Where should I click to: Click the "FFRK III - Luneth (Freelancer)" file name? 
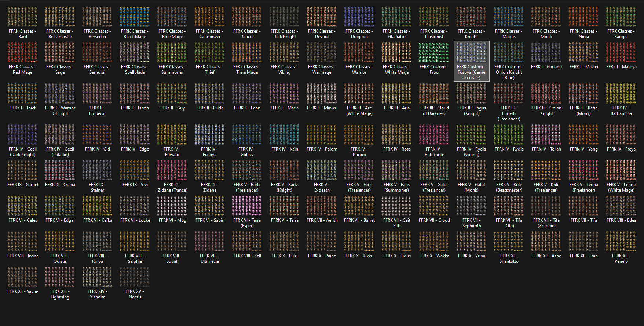tap(509, 113)
